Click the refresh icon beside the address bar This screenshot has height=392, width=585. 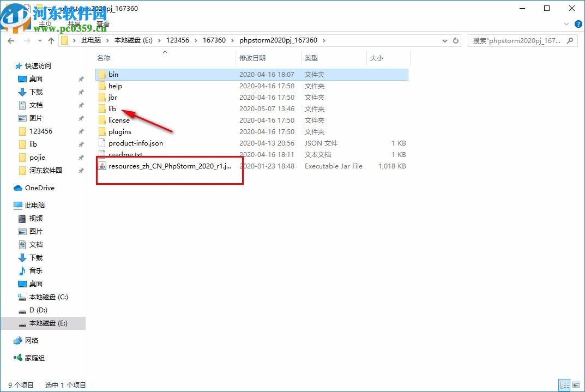point(456,40)
